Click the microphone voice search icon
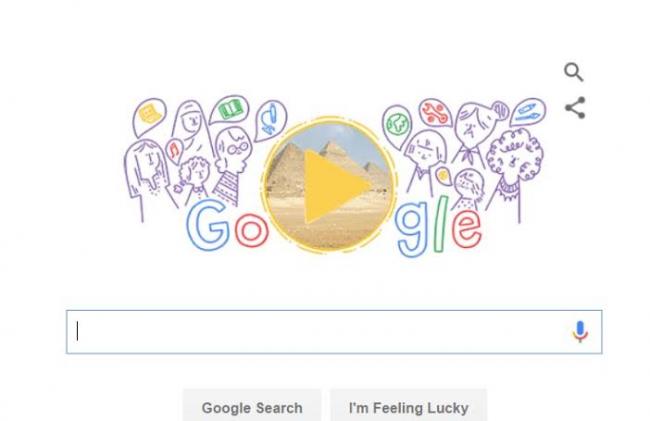 580,331
